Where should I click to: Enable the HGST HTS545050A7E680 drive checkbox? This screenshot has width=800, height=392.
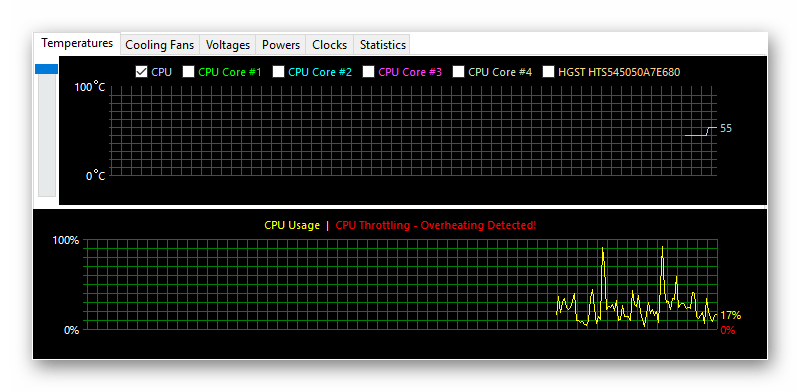548,72
